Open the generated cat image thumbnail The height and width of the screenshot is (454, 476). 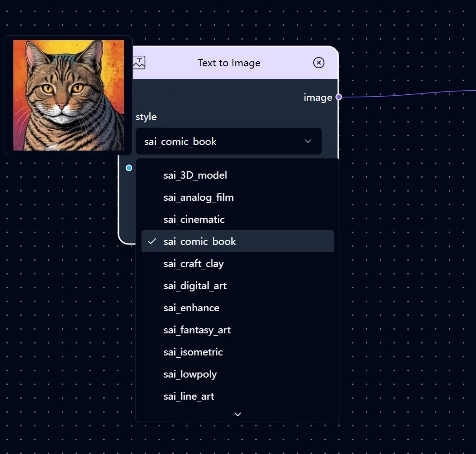click(x=69, y=95)
